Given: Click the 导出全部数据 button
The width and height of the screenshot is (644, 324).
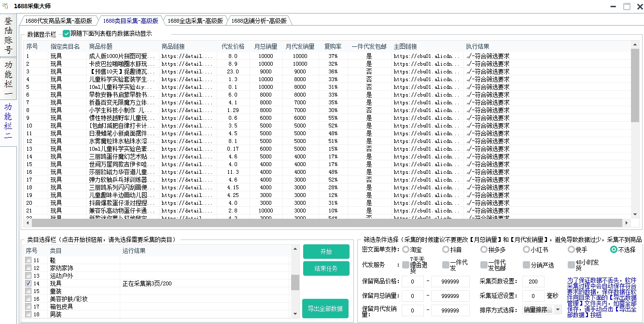Looking at the screenshot, I should [325, 309].
